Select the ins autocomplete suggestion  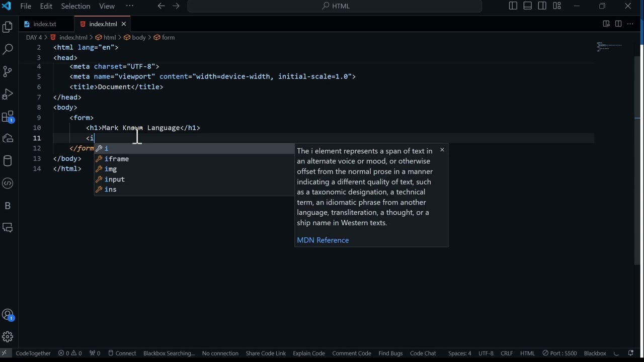tap(194, 190)
